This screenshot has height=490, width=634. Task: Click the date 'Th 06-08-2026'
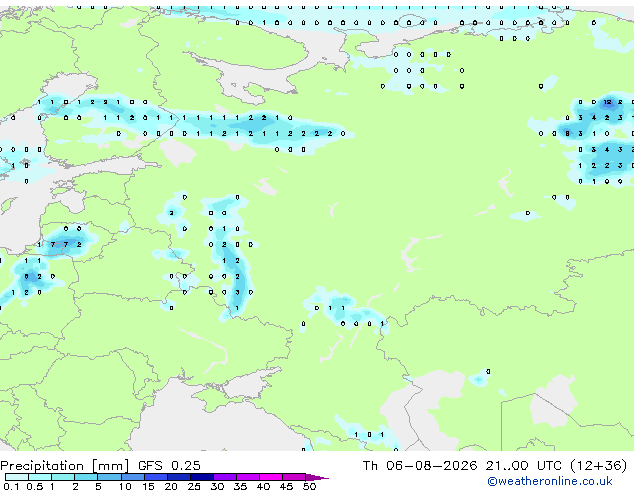click(420, 465)
